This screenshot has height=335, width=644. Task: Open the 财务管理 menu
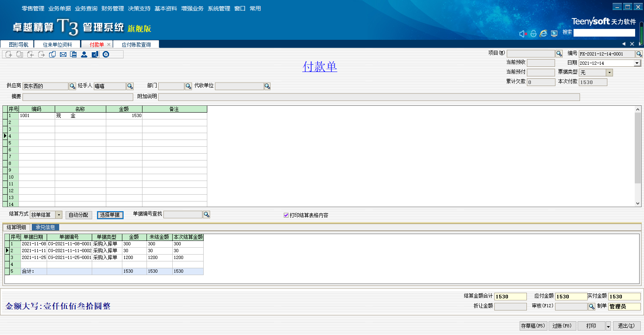point(113,8)
